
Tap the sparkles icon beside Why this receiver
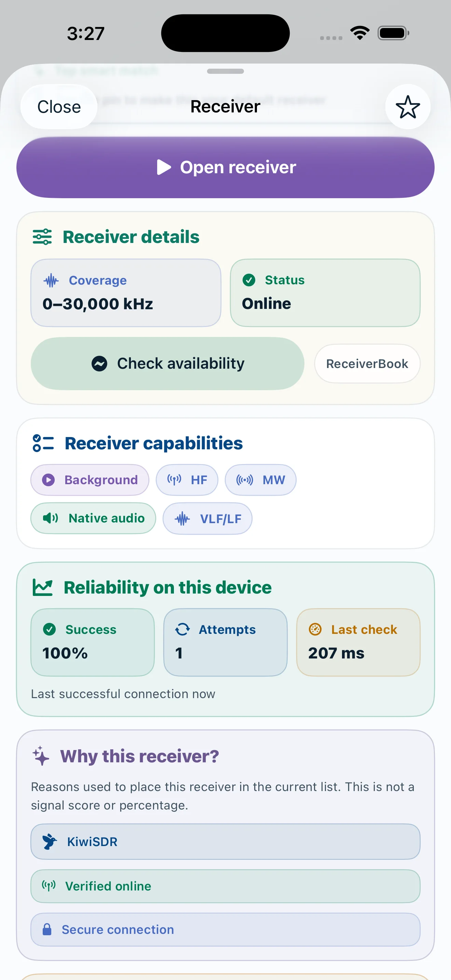point(41,756)
